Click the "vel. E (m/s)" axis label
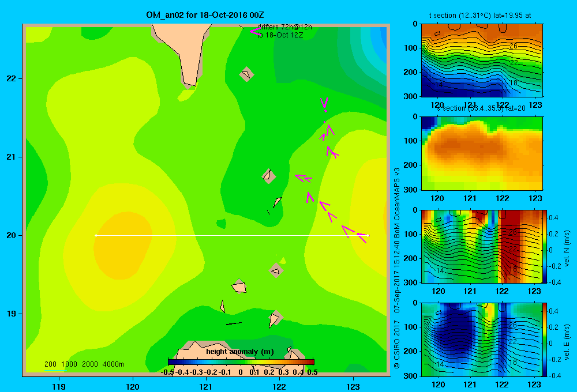This screenshot has width=577, height=392. pyautogui.click(x=567, y=341)
